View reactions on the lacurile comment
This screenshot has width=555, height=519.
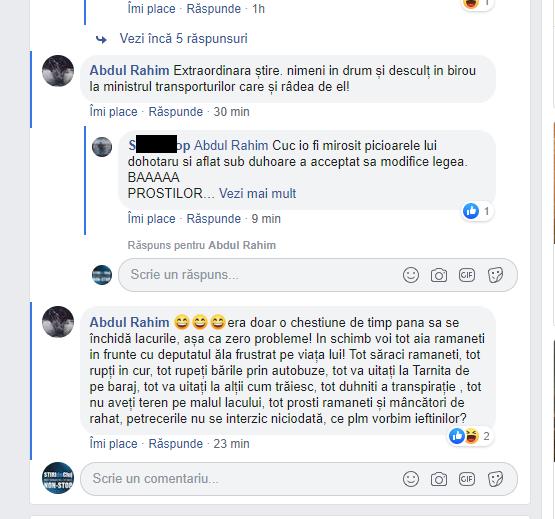tap(470, 436)
